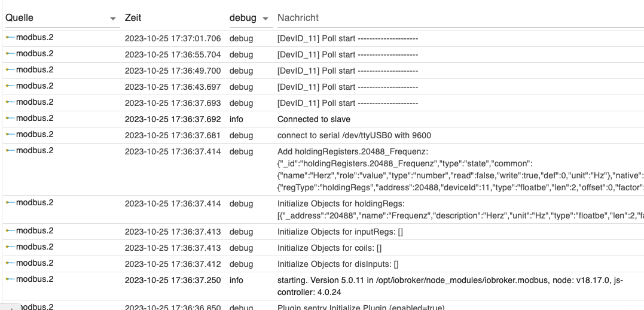Click modbus icon in Initialize holdingRegs row
The width and height of the screenshot is (644, 310).
tap(10, 203)
